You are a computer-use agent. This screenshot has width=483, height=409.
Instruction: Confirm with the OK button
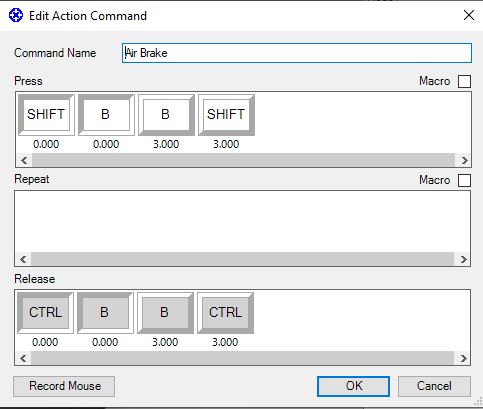coord(353,386)
